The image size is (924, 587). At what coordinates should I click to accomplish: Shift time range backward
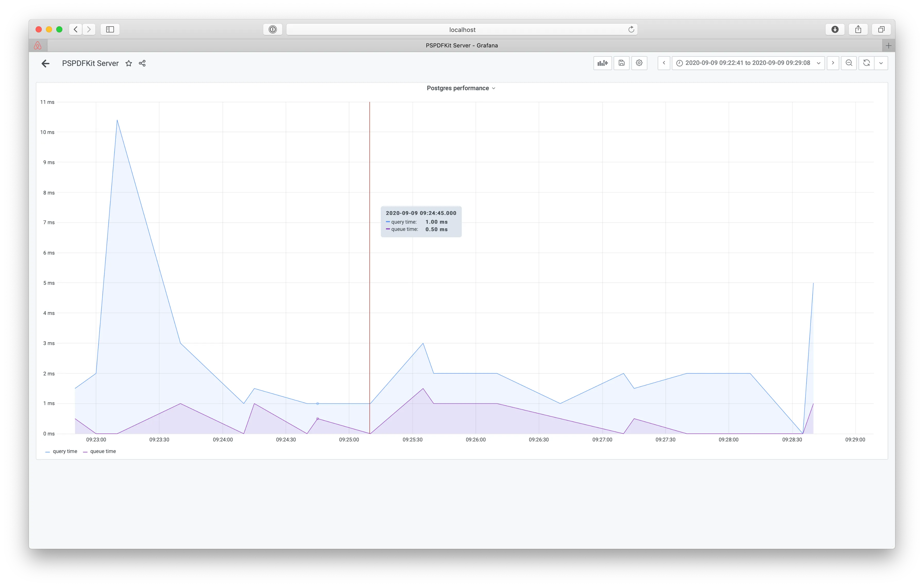point(664,63)
